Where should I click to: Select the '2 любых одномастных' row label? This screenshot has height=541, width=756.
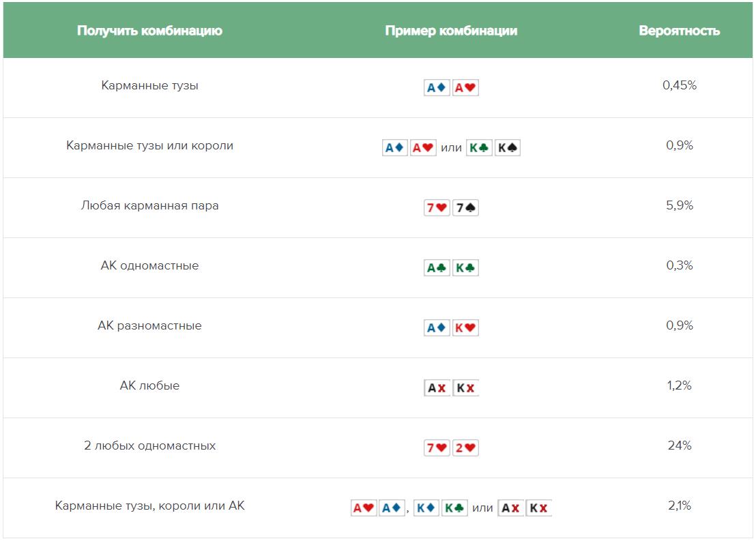pos(149,445)
